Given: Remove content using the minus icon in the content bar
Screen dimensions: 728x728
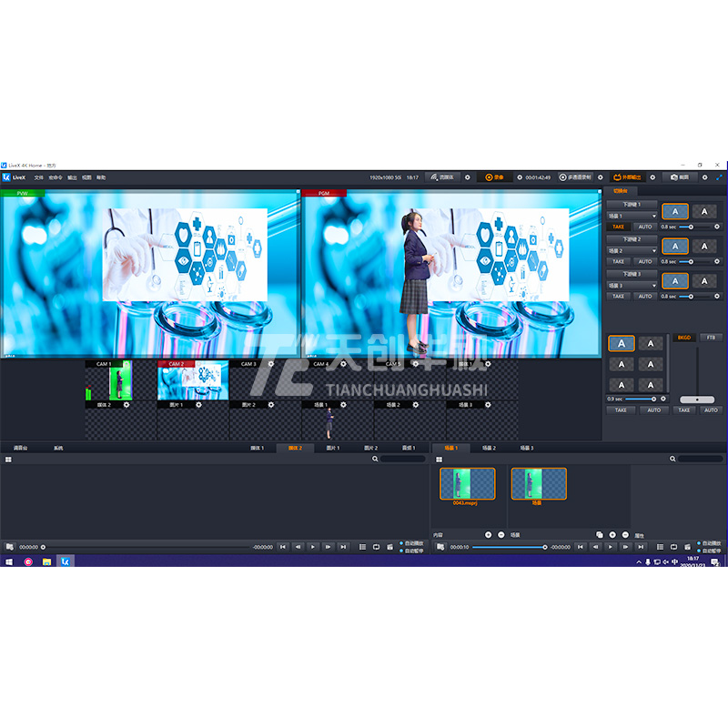Looking at the screenshot, I should click(501, 535).
